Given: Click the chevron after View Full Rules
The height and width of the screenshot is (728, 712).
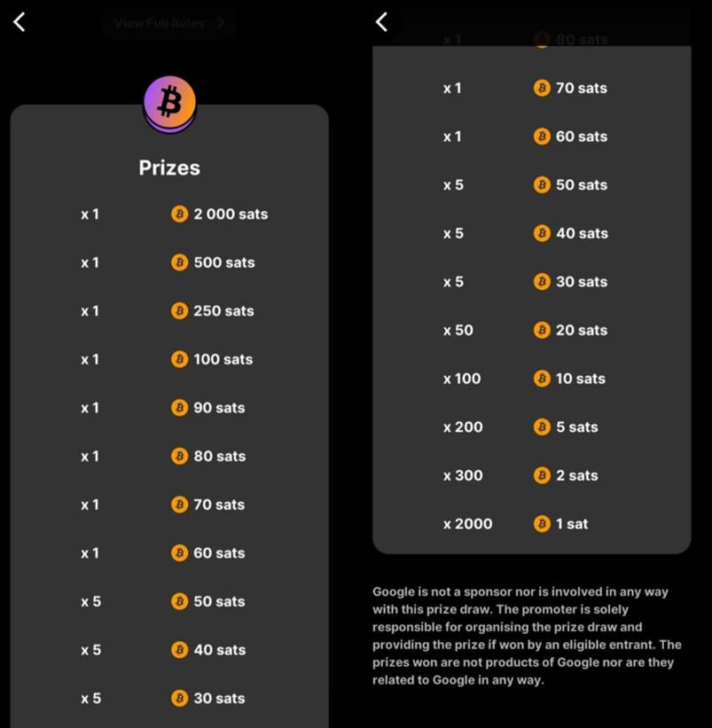Looking at the screenshot, I should [x=221, y=23].
